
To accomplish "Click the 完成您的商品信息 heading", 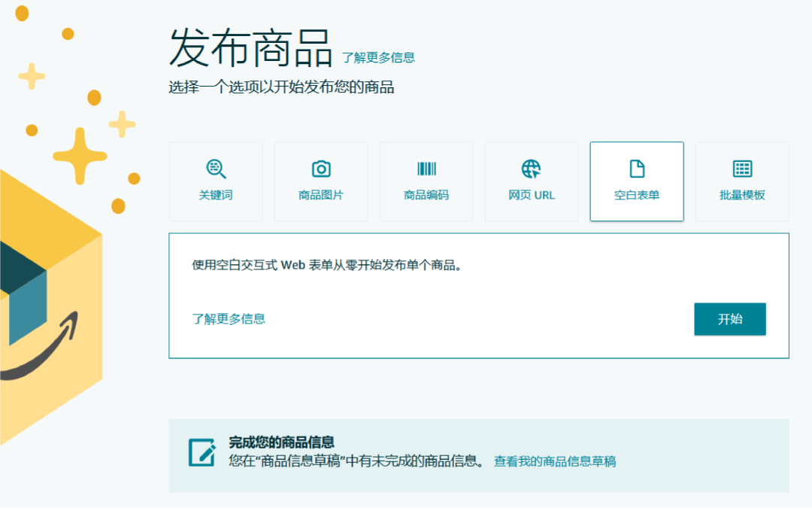I will (x=282, y=443).
